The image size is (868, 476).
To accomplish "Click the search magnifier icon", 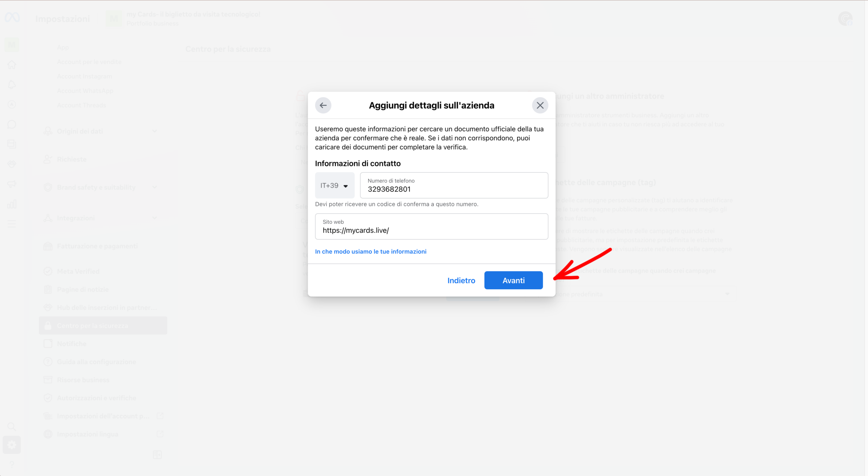I will click(x=12, y=427).
